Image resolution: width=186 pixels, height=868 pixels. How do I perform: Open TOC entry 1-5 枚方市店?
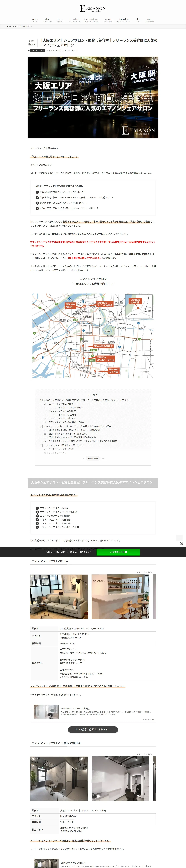[62, 419]
